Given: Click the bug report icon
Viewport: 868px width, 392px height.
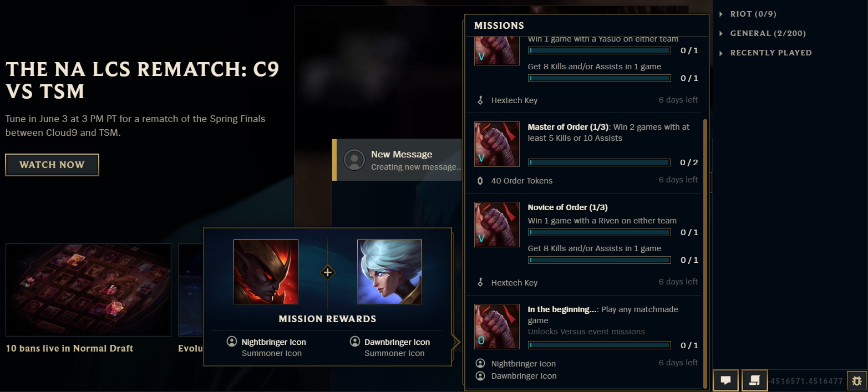Looking at the screenshot, I should 857,381.
